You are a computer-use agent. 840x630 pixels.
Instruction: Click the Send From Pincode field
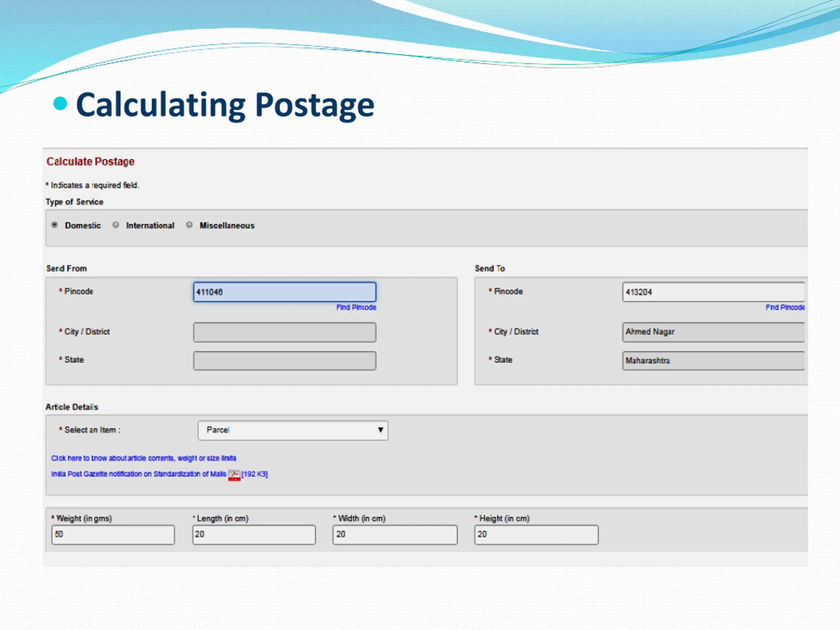284,292
